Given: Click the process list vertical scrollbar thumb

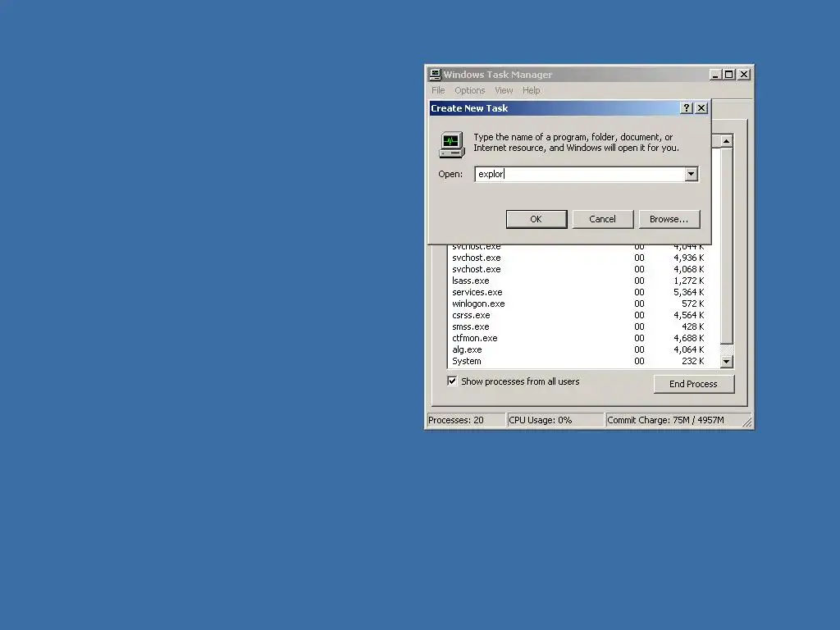Looking at the screenshot, I should point(727,246).
